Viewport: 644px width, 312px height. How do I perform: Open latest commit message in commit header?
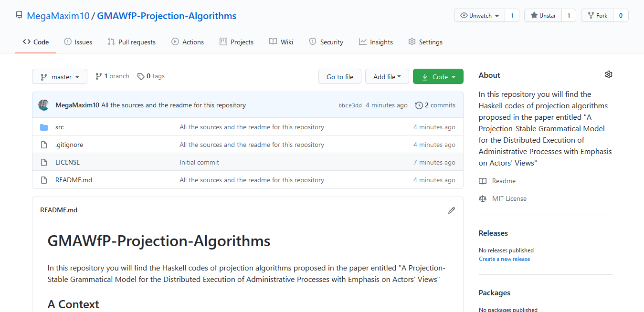pos(173,105)
